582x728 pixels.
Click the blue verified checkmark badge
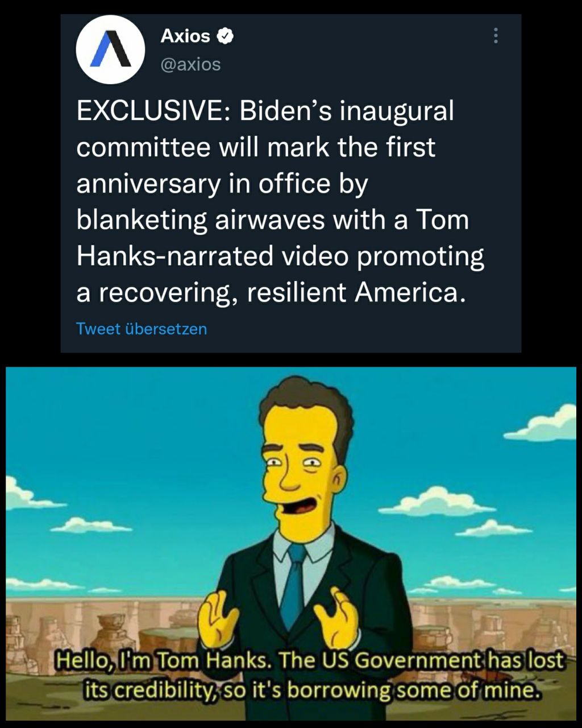pos(226,36)
